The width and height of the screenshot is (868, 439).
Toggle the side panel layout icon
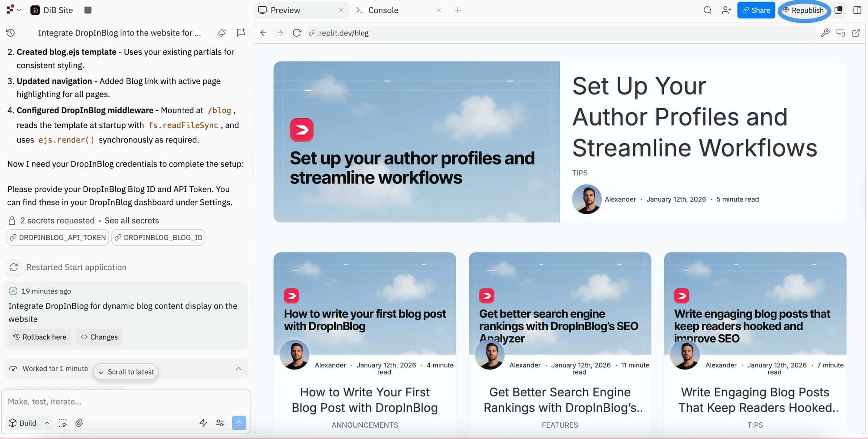click(857, 10)
